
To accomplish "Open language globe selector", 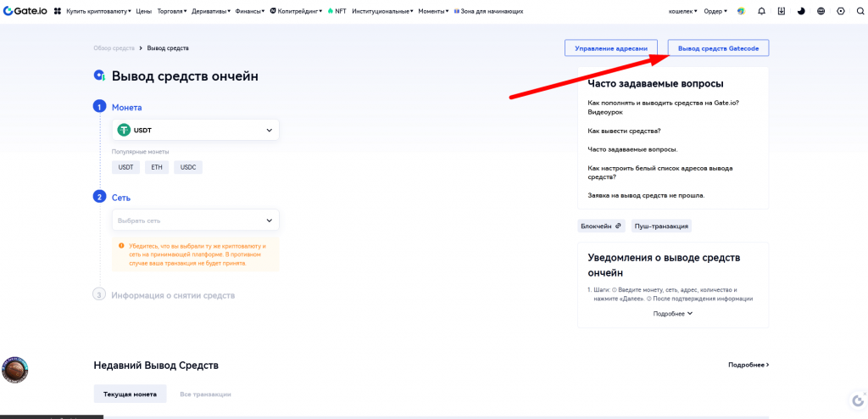I will tap(821, 11).
